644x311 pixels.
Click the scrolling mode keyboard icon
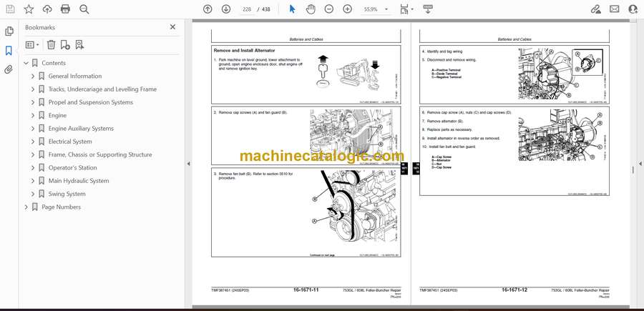[x=428, y=9]
